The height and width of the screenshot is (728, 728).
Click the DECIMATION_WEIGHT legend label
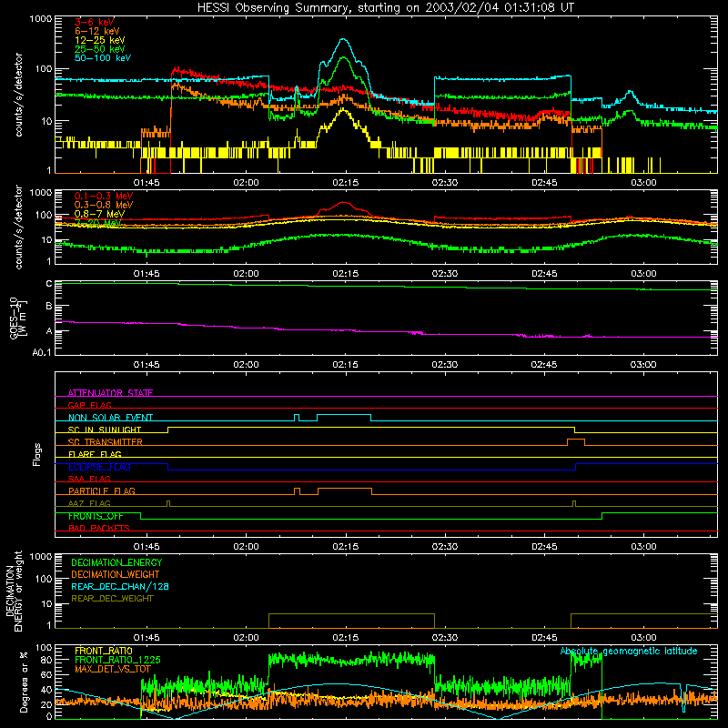point(116,575)
